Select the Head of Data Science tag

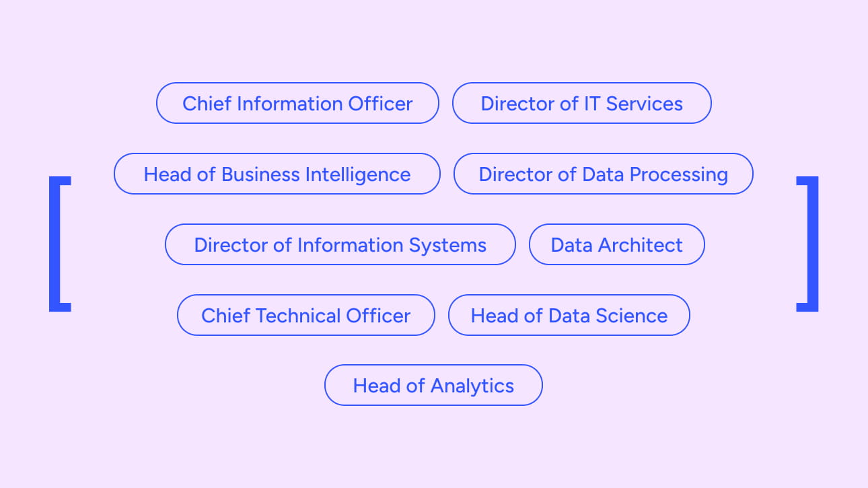[569, 316]
